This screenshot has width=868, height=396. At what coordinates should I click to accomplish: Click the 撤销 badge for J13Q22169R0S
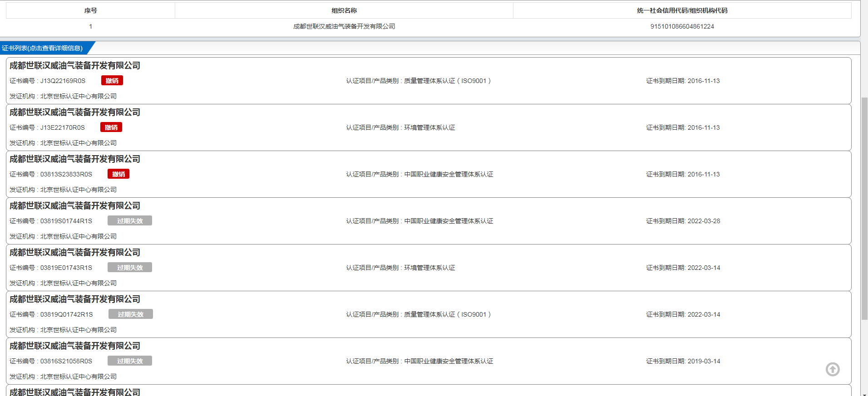click(112, 81)
